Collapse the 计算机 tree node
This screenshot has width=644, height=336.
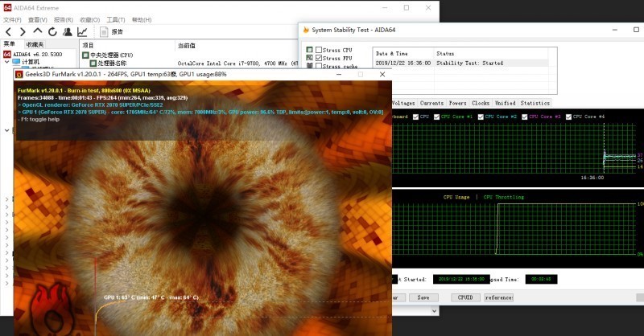point(6,62)
